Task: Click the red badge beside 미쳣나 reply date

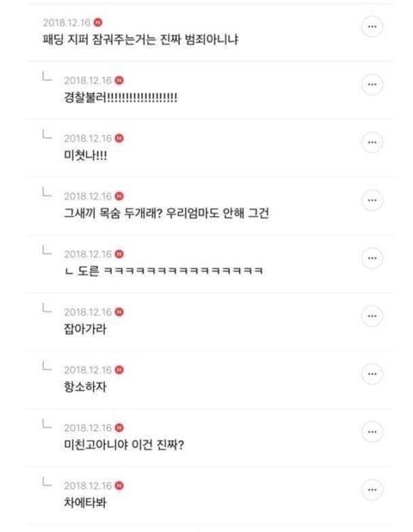Action: click(x=119, y=139)
